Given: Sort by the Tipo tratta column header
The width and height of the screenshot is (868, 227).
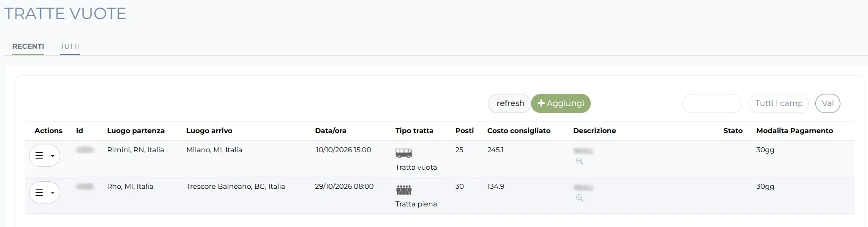Looking at the screenshot, I should click(x=414, y=131).
